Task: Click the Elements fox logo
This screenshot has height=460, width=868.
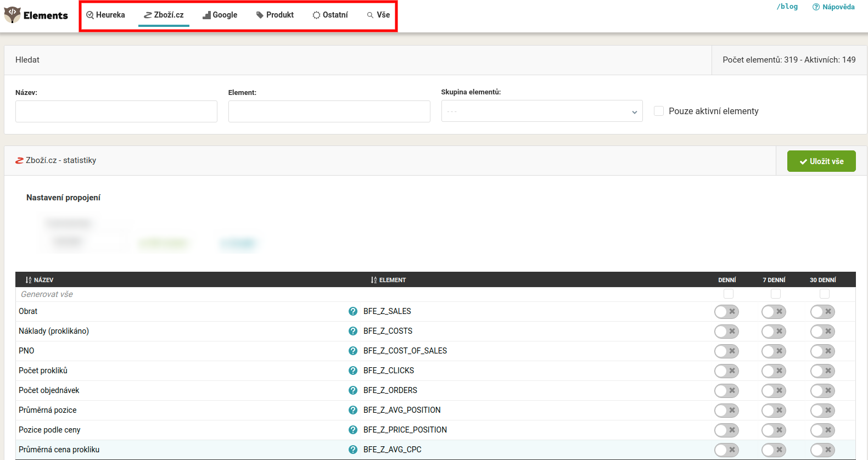Action: [12, 15]
